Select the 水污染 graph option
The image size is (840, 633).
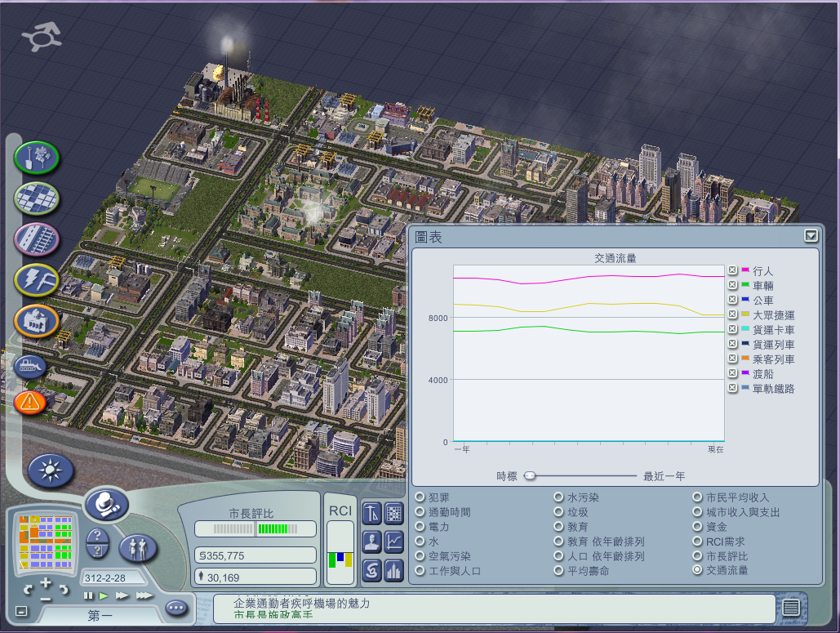(558, 497)
